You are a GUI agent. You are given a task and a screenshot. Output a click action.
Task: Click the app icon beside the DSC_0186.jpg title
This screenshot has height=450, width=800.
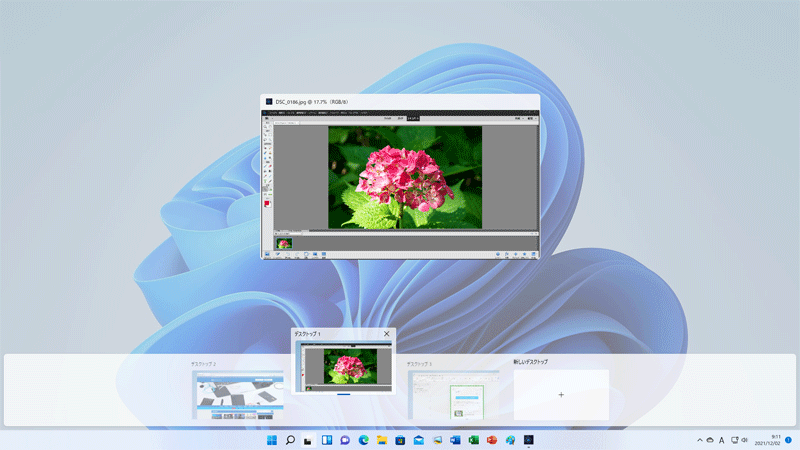(x=269, y=102)
